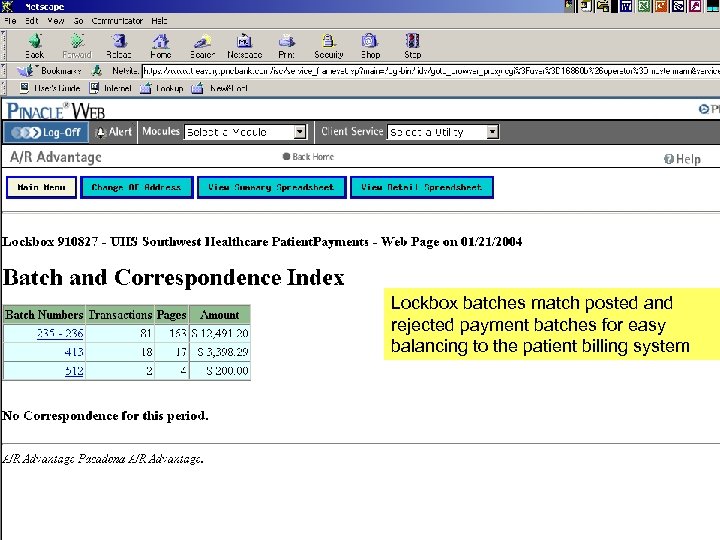Click the Back Home bullet link

[308, 157]
